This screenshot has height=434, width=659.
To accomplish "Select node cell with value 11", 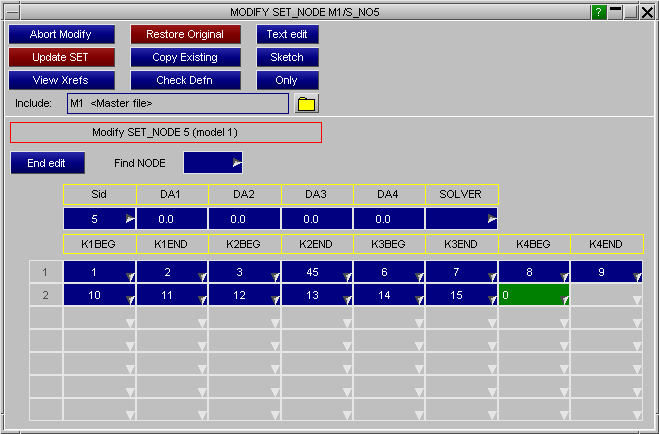I will [172, 295].
